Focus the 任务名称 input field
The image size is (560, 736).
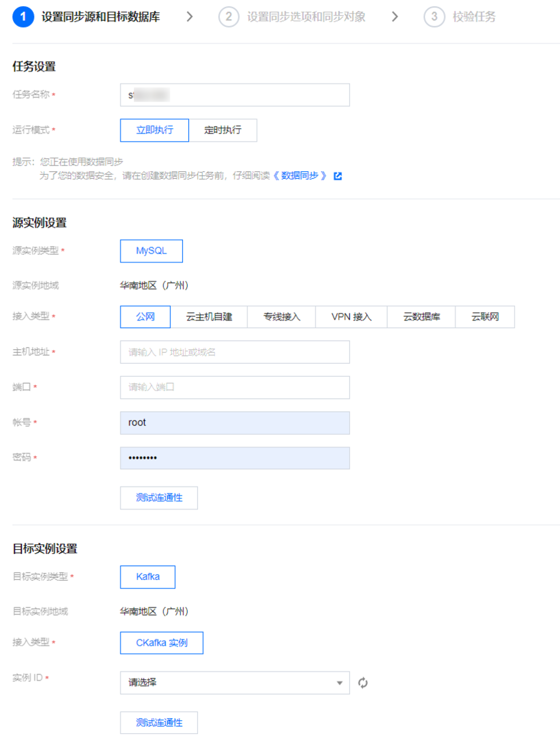tap(235, 95)
